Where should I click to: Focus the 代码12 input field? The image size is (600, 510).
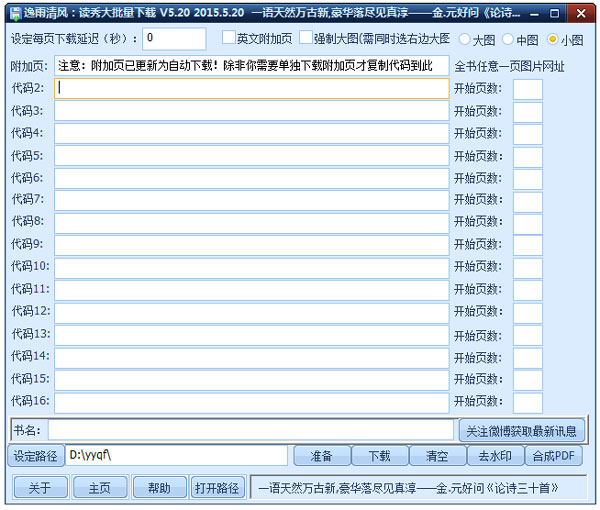pyautogui.click(x=251, y=313)
